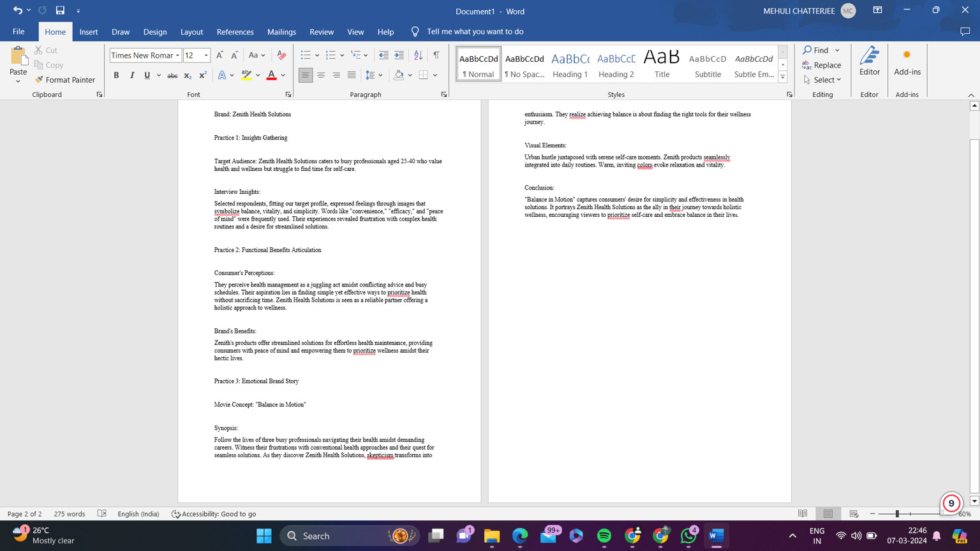The height and width of the screenshot is (551, 980).
Task: Apply subscript formatting
Action: click(x=188, y=75)
